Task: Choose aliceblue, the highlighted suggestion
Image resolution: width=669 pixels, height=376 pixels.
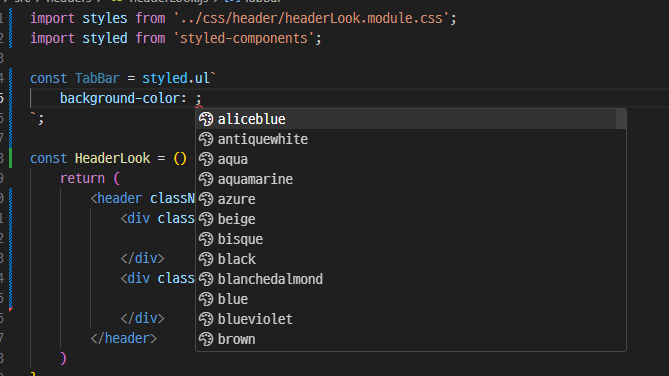Action: (x=406, y=119)
